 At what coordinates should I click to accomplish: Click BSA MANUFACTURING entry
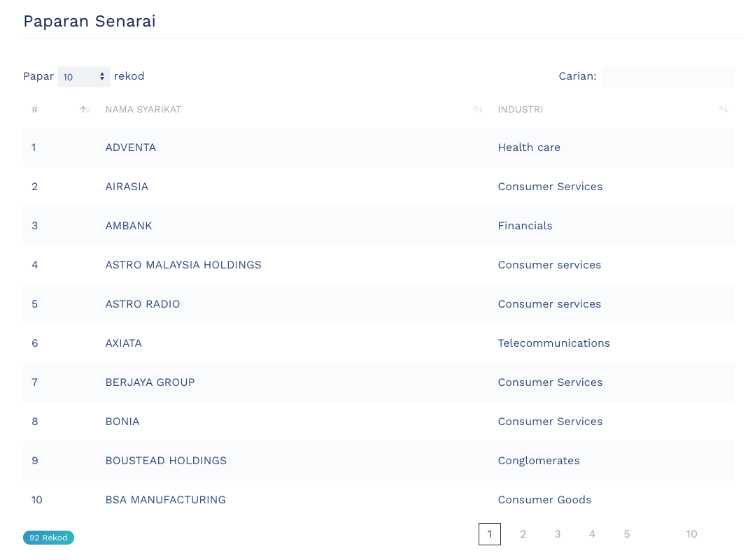165,500
